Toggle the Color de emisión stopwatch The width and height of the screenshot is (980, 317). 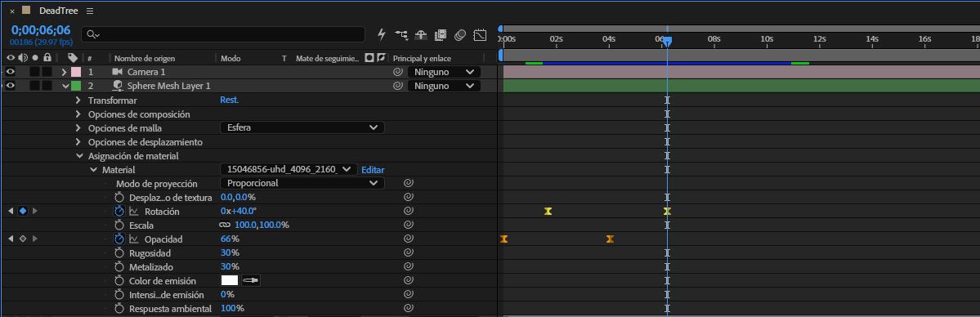click(119, 281)
